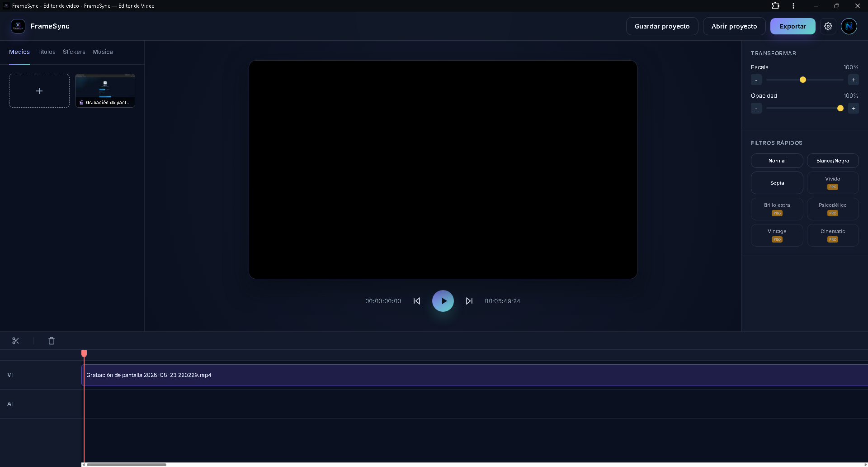
Task: Skip to next frame button
Action: click(469, 301)
